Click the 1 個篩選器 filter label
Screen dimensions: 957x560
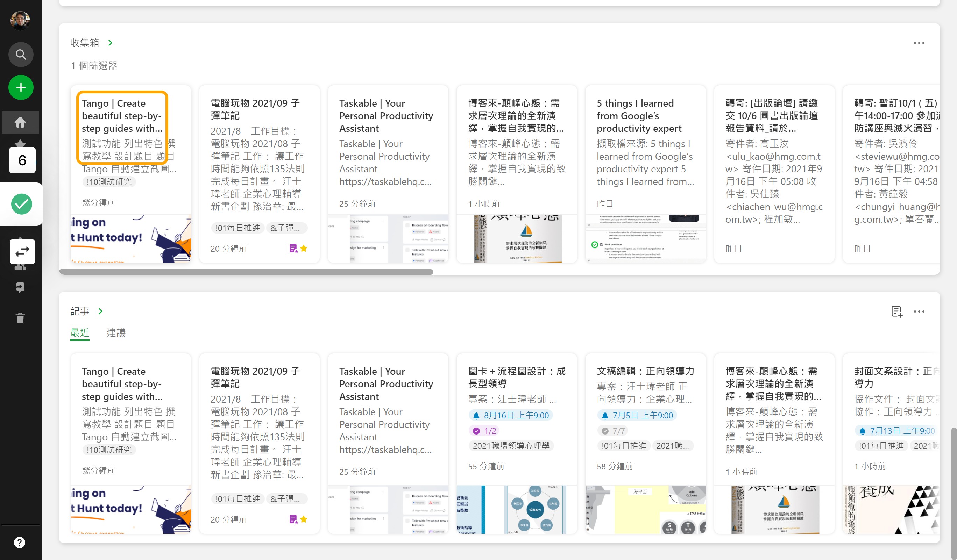coord(94,66)
